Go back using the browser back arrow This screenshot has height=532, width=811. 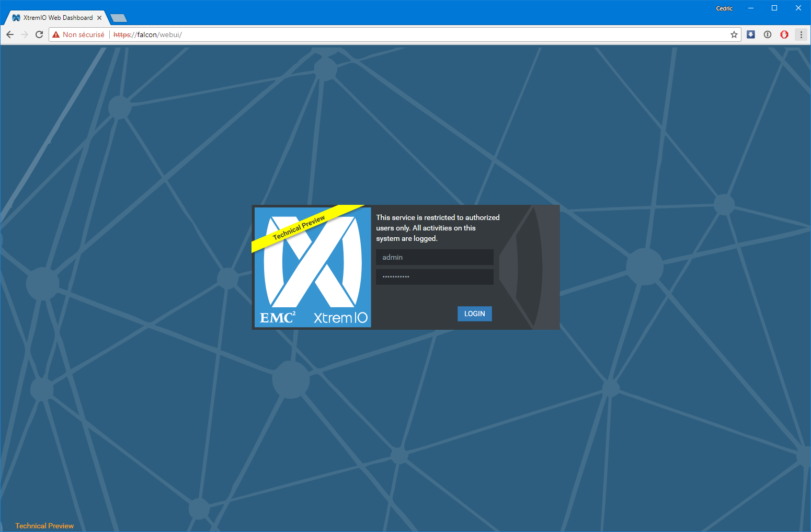10,34
